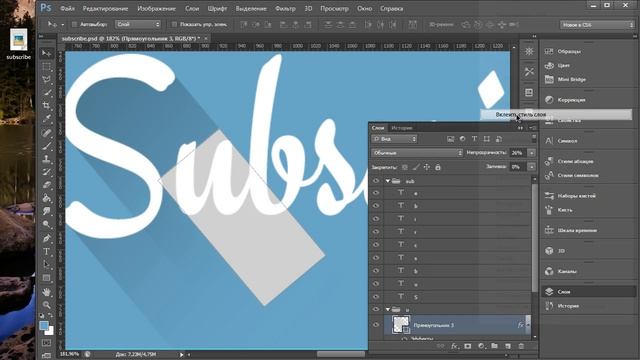Select the Pen tool
Screen dimensions: 640x360
47,238
